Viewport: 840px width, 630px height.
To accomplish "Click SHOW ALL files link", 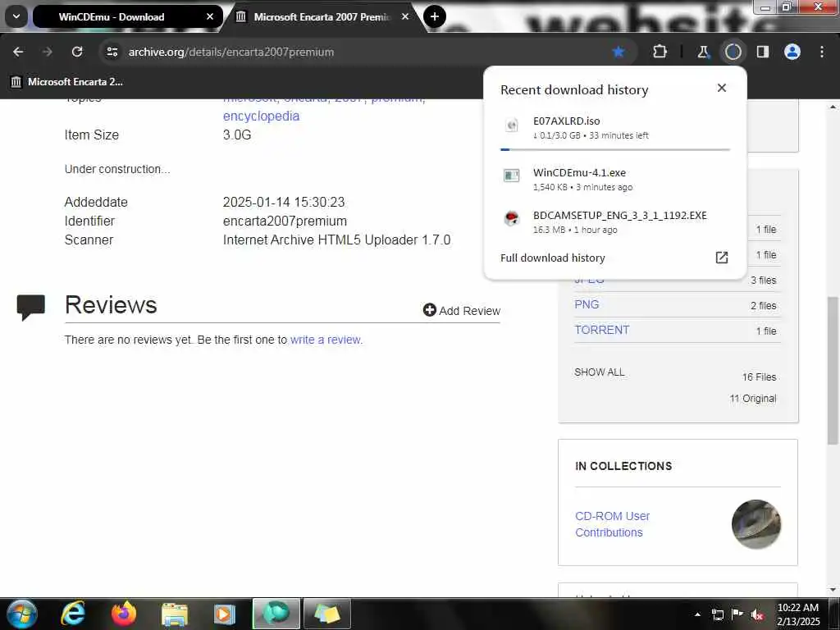I will pyautogui.click(x=600, y=372).
